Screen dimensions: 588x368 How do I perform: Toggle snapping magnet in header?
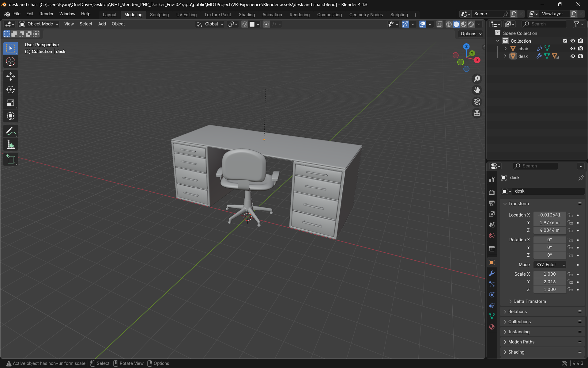(x=244, y=24)
